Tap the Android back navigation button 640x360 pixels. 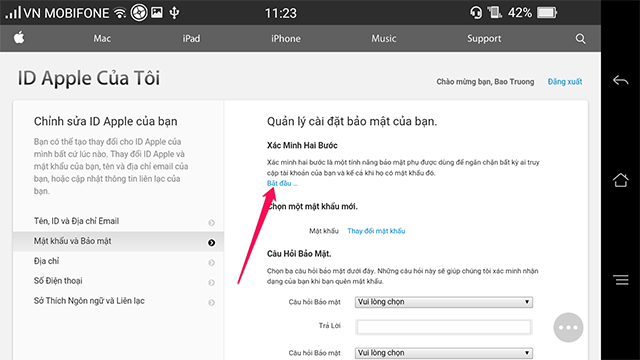pyautogui.click(x=620, y=80)
